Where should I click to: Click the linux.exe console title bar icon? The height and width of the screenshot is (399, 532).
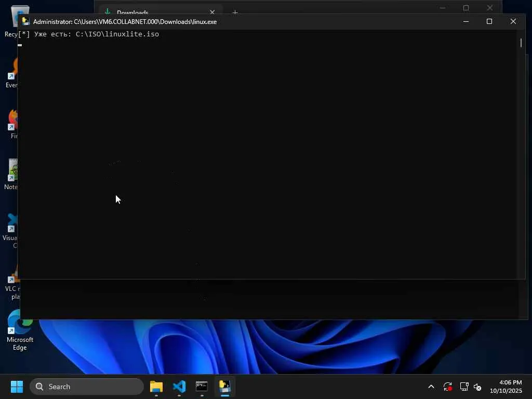pos(25,21)
